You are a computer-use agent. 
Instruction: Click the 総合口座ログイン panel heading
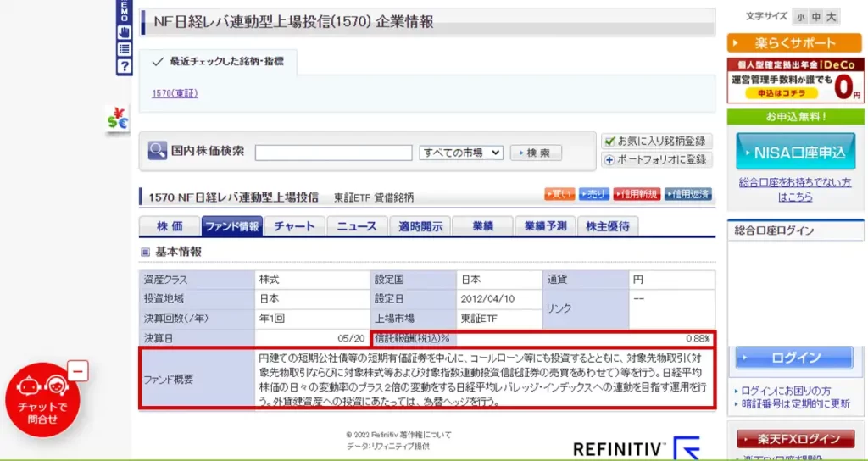pyautogui.click(x=774, y=230)
